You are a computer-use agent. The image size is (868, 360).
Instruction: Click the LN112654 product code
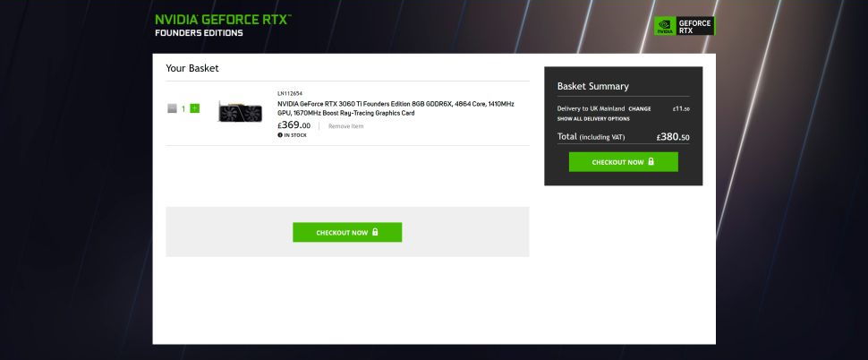tap(290, 93)
